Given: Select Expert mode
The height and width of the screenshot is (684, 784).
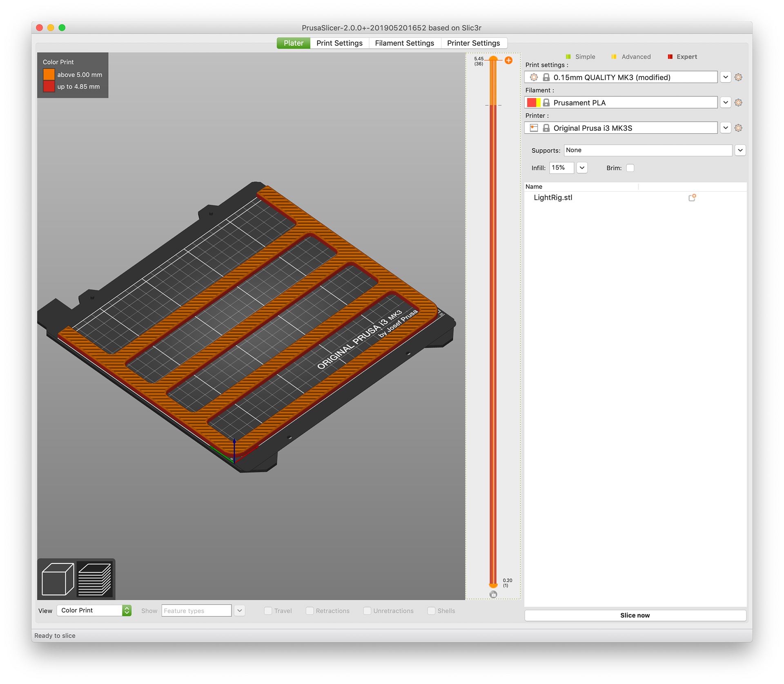Looking at the screenshot, I should coord(682,57).
